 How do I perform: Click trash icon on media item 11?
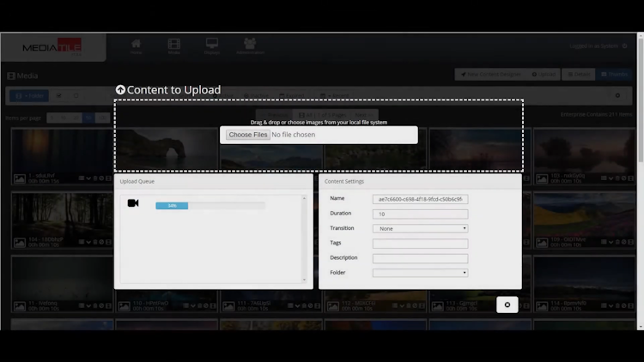point(94,305)
